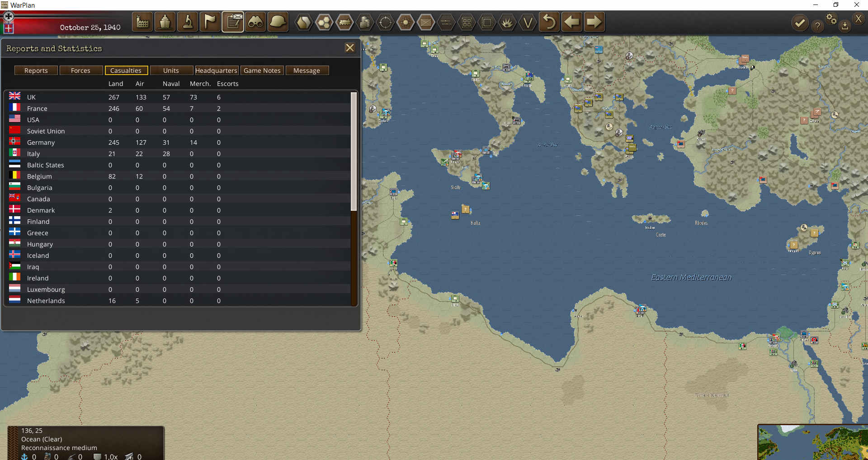
Task: Click the soldier helmet toolbar icon
Action: tap(278, 22)
